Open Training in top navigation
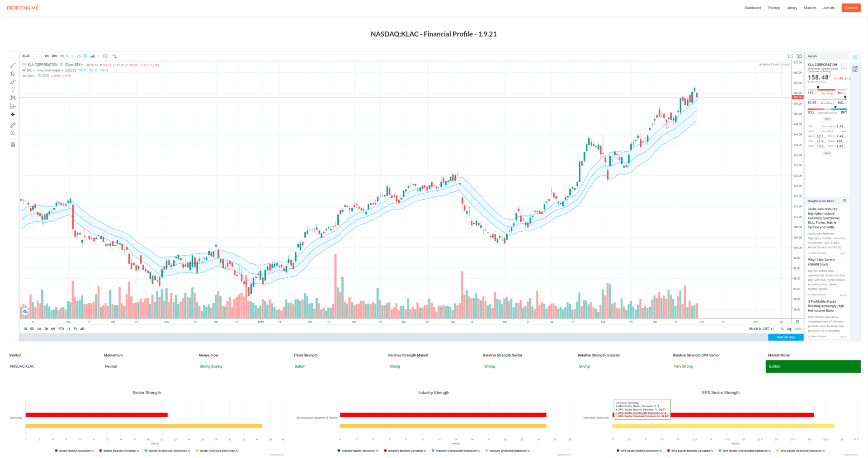This screenshot has width=868, height=458. [x=774, y=8]
